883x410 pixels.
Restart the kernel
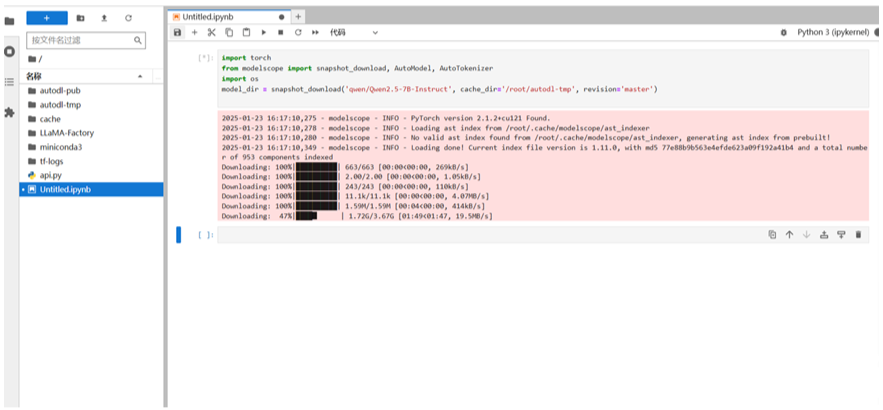298,33
